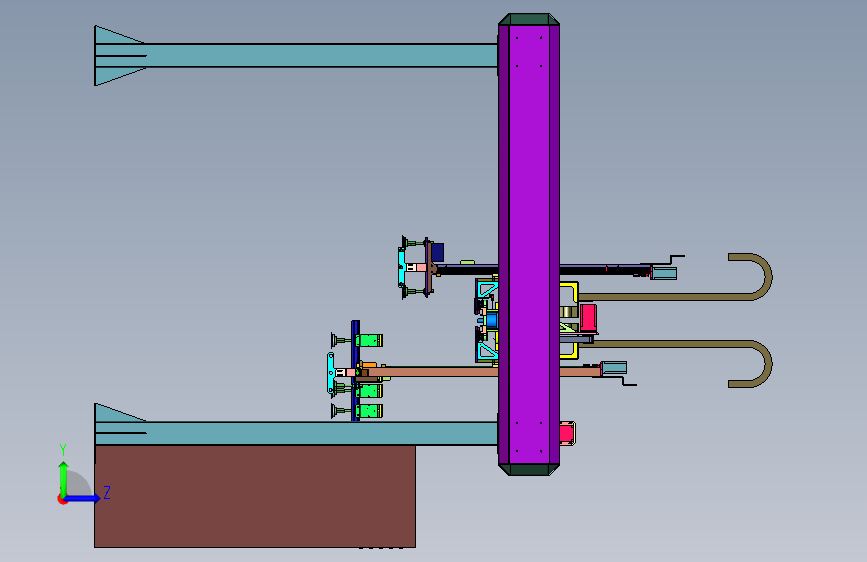This screenshot has height=562, width=867.
Task: Click the red origin dot of the coordinate triad
Action: 62,499
